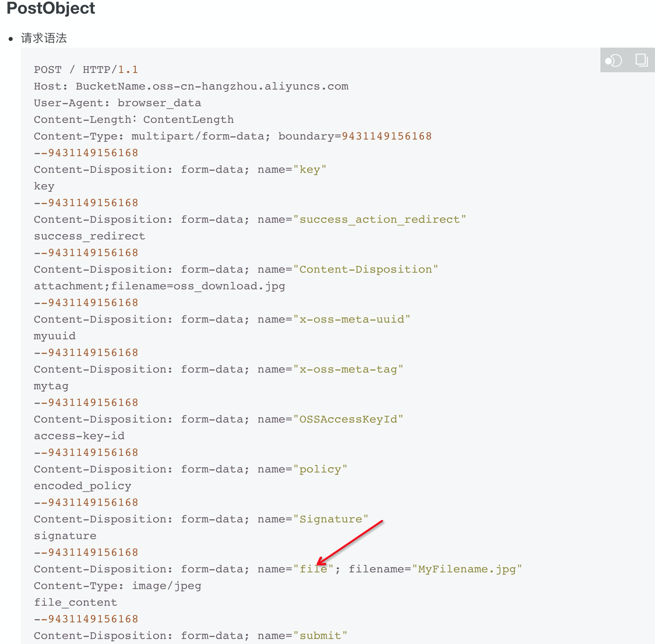Toggle the code block dark theme icon
Viewport: 655px width, 644px height.
click(x=613, y=61)
